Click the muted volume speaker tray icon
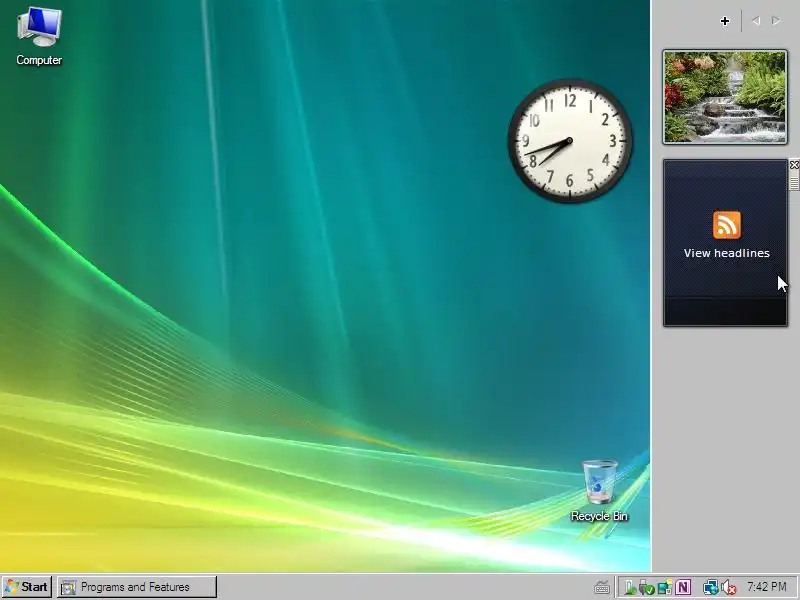This screenshot has height=600, width=800. click(x=729, y=588)
